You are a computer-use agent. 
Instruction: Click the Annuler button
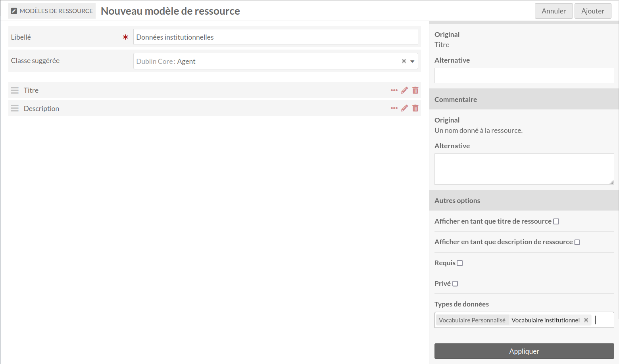tap(554, 11)
